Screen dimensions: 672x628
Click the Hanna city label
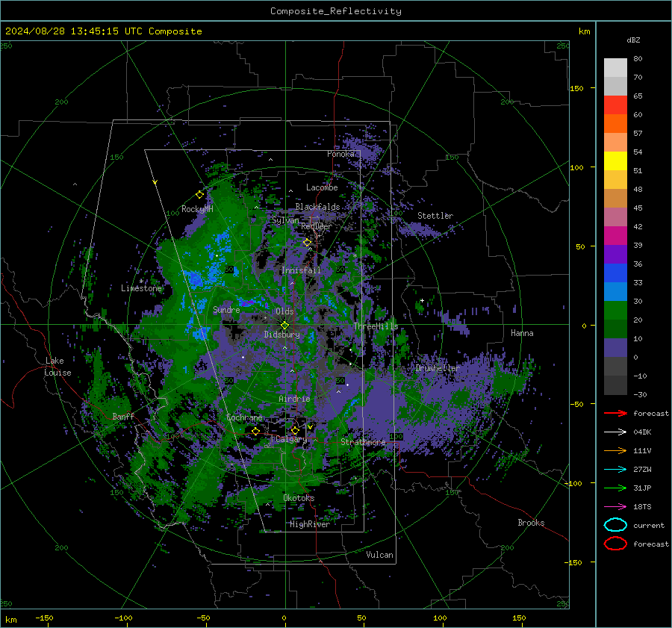522,333
